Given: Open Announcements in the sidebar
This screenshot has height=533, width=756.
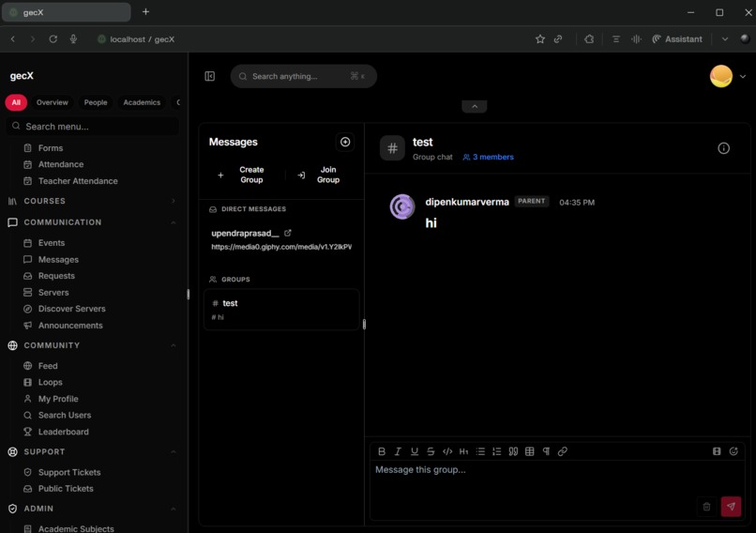Looking at the screenshot, I should [x=70, y=326].
